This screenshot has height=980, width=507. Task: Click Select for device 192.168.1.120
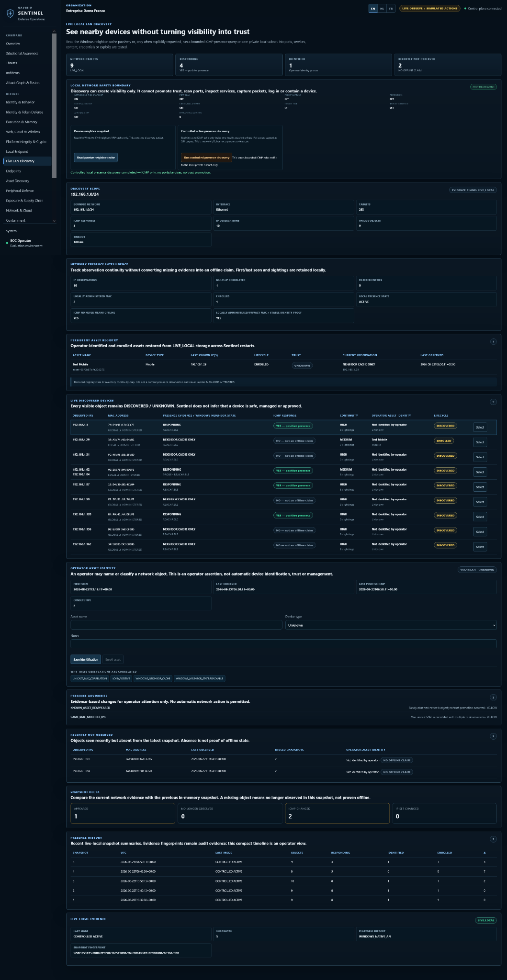(x=480, y=517)
